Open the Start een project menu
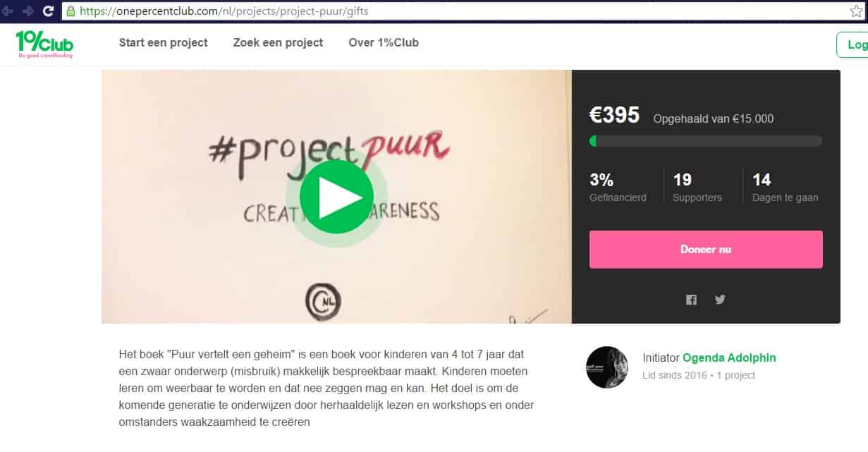The width and height of the screenshot is (868, 452). [164, 42]
